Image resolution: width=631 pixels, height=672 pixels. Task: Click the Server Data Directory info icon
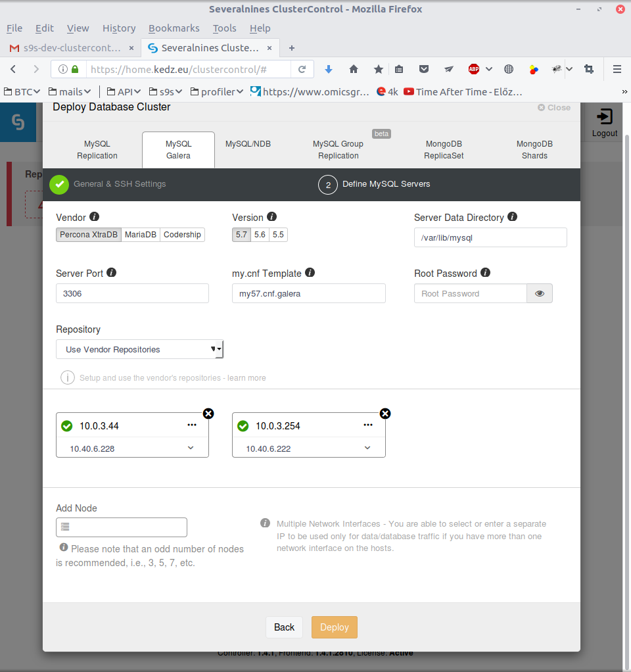(512, 217)
